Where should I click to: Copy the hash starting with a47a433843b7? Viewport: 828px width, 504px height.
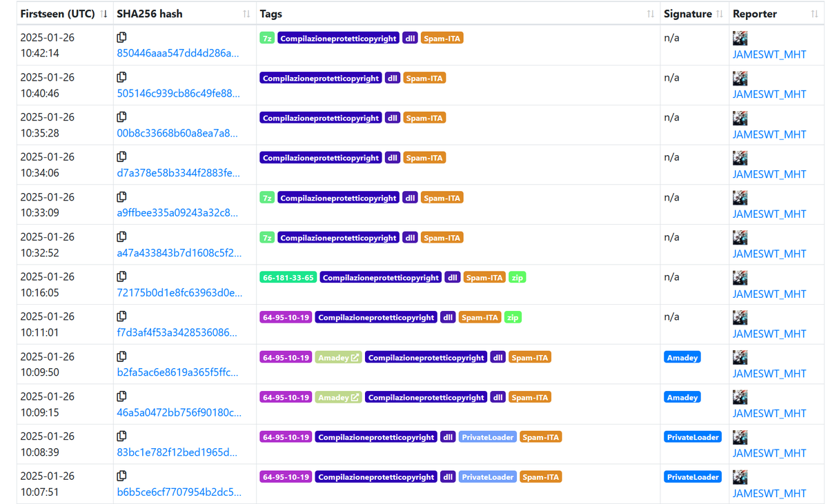[121, 236]
